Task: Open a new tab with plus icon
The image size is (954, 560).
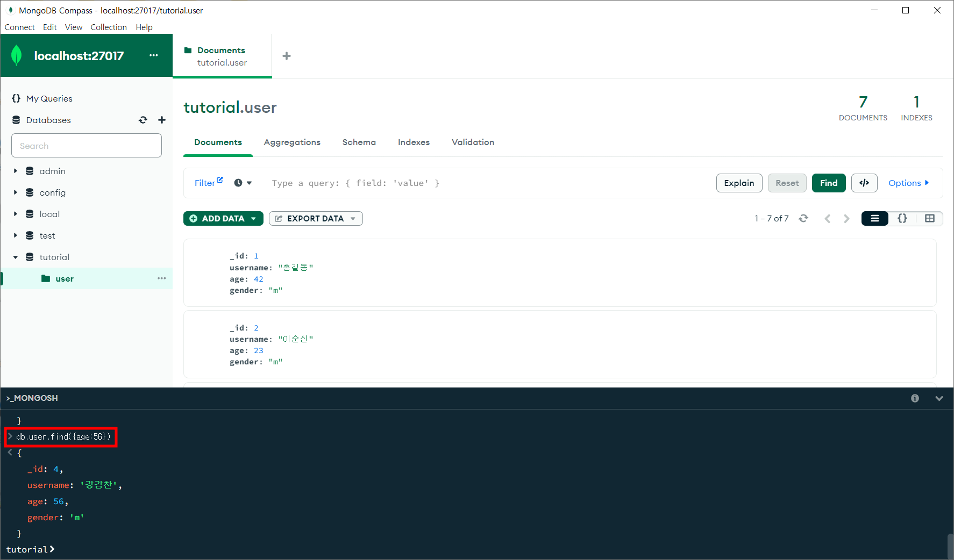Action: coord(287,56)
